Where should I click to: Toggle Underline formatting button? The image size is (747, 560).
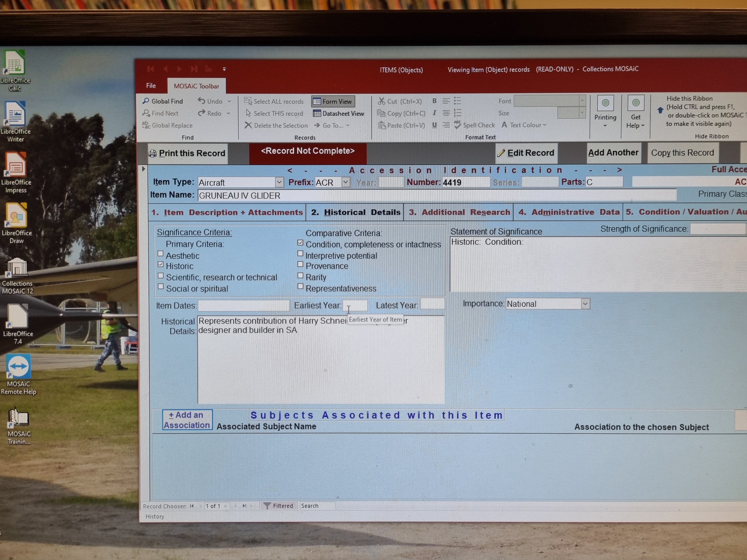434,125
